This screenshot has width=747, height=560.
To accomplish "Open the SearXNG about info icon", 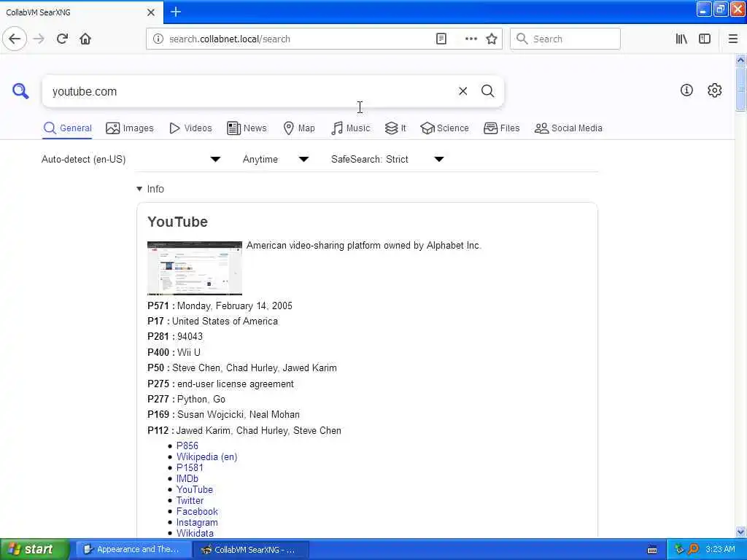I will [686, 90].
